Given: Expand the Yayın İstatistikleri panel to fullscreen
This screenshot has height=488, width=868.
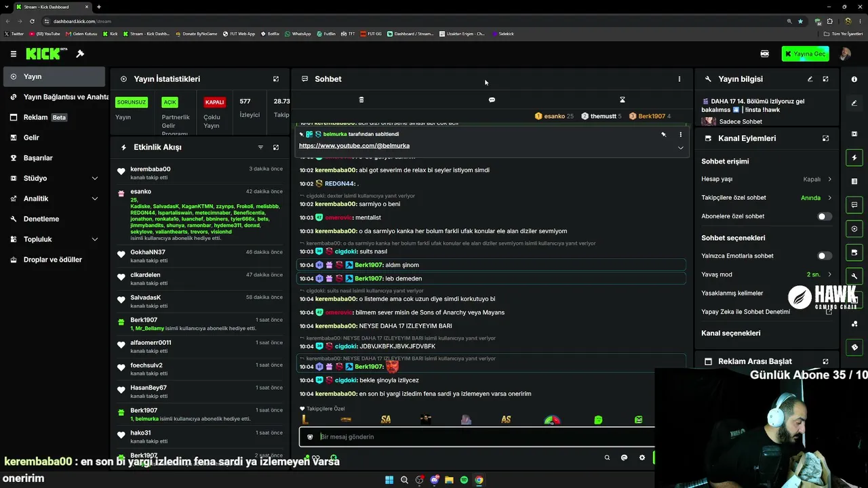Looking at the screenshot, I should coord(276,79).
